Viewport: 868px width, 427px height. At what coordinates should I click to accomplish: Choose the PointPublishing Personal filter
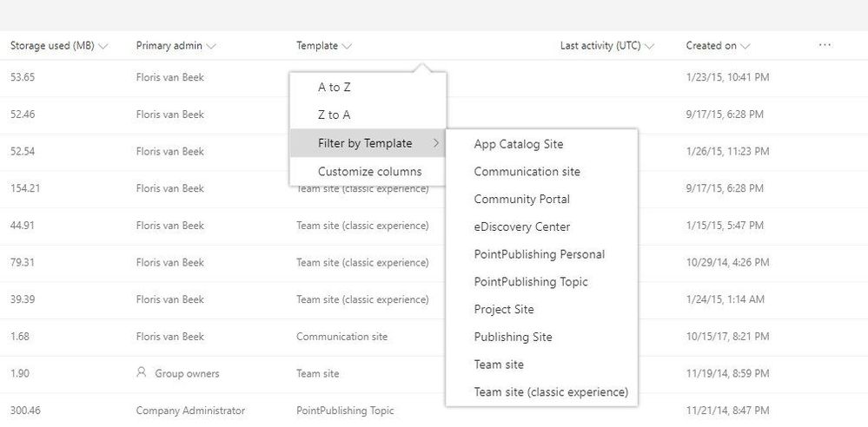[x=541, y=254]
